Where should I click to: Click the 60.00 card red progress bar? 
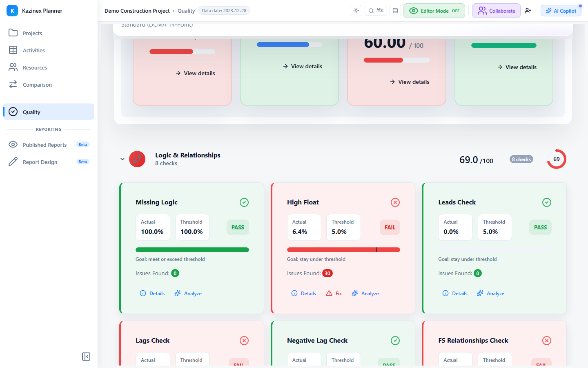(x=396, y=60)
